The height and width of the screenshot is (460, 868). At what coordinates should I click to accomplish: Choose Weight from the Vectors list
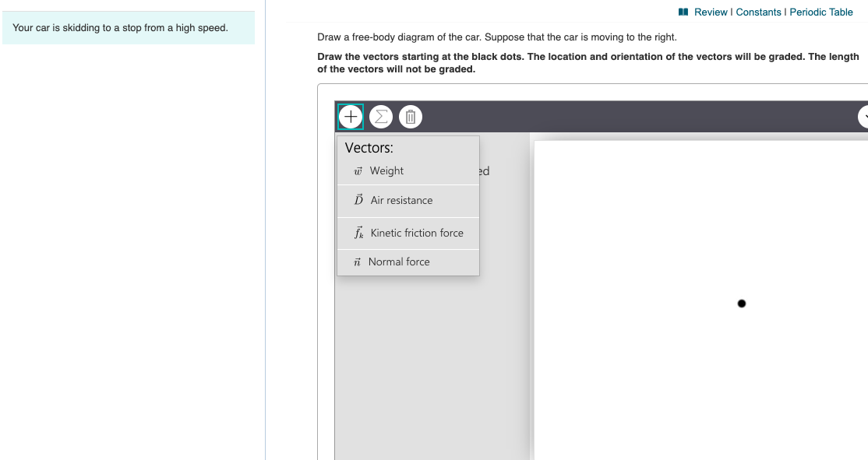[x=386, y=170]
